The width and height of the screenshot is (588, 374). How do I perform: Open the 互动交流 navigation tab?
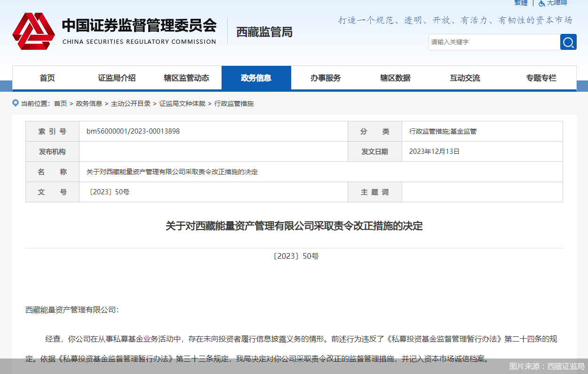point(465,78)
